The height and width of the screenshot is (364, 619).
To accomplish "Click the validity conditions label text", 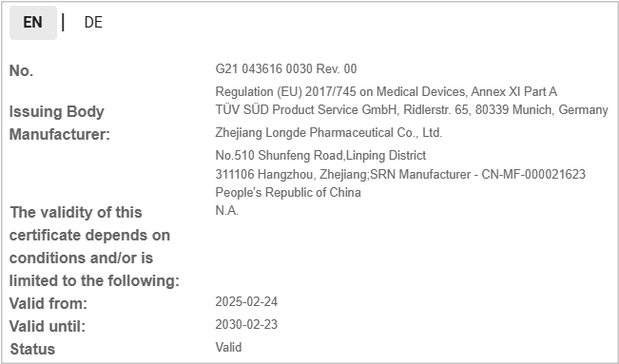I will (94, 246).
